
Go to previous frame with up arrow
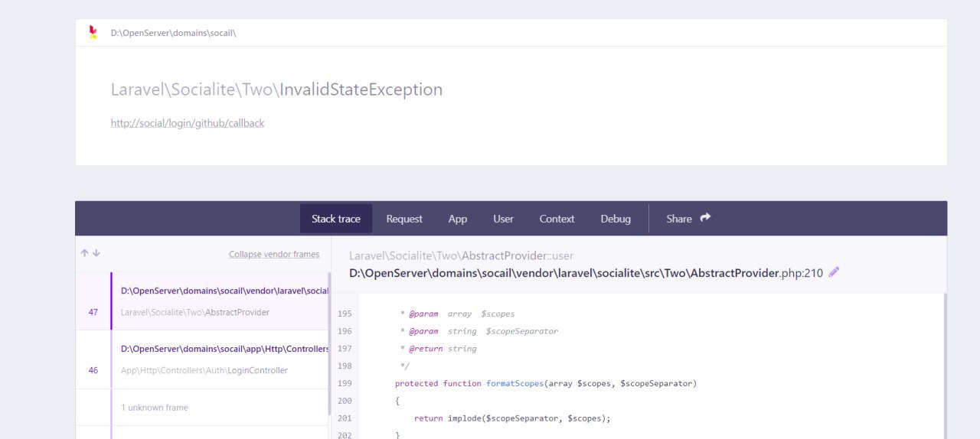pos(85,254)
